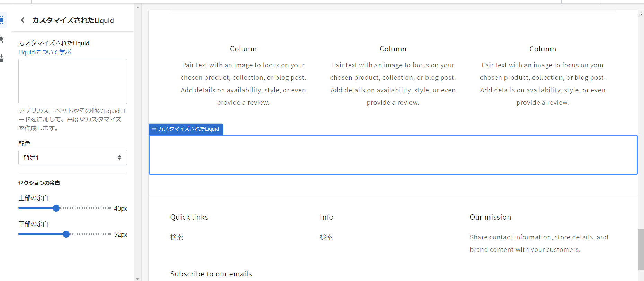Screen dimensions: 644x281
Task: Click into the custom Liquid code text area
Action: tap(73, 82)
